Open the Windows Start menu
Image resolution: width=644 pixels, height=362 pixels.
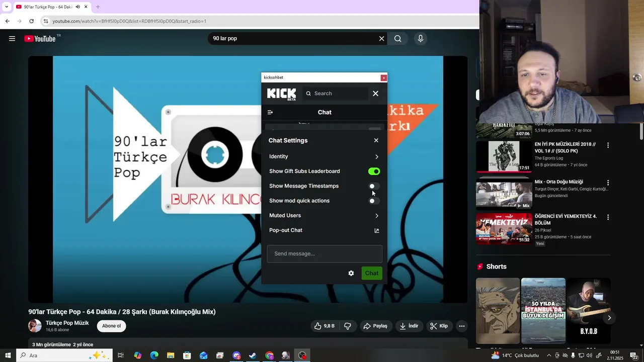pos(8,355)
